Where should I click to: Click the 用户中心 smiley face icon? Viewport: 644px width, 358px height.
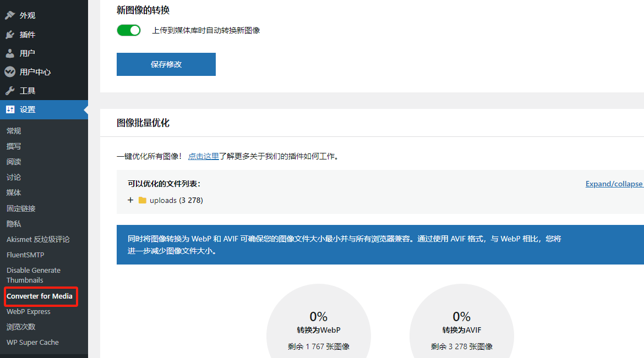pos(10,71)
